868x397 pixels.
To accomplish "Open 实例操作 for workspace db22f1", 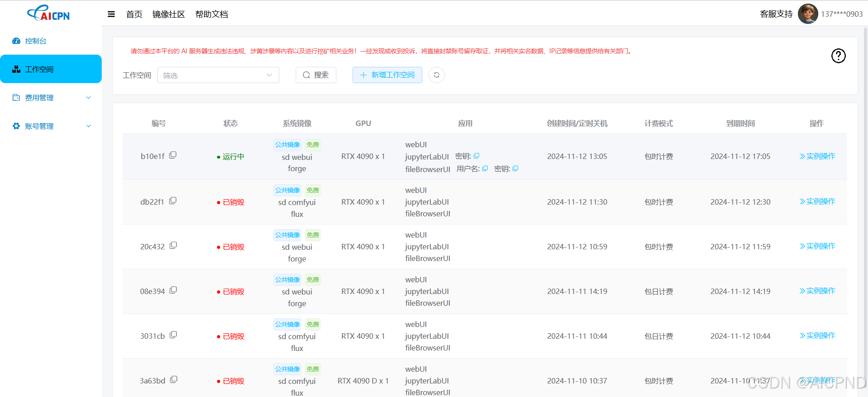I will tap(817, 201).
